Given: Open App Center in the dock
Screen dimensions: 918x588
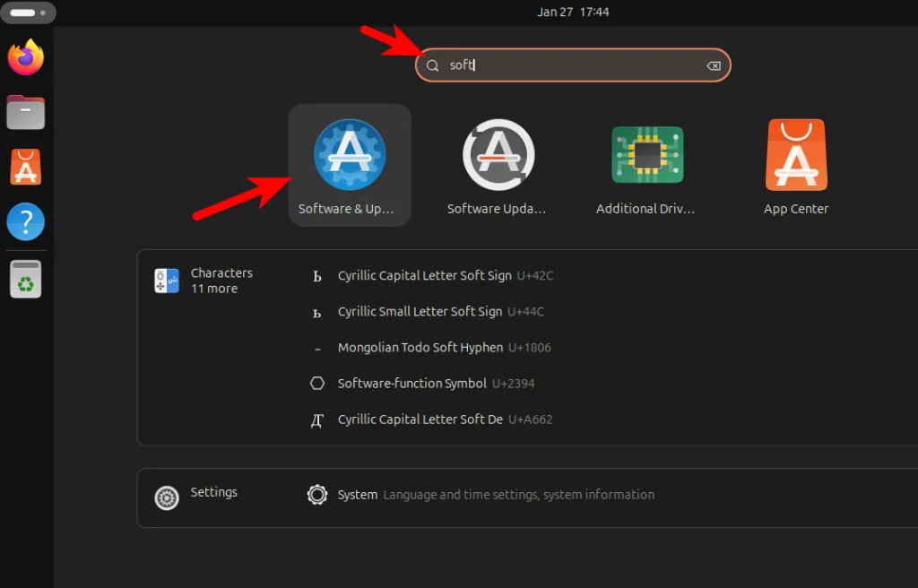Looking at the screenshot, I should pyautogui.click(x=26, y=167).
